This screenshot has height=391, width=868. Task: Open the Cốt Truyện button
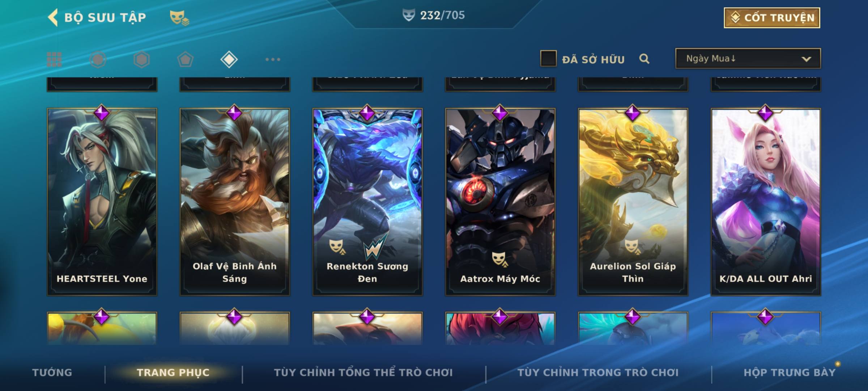[x=772, y=18]
